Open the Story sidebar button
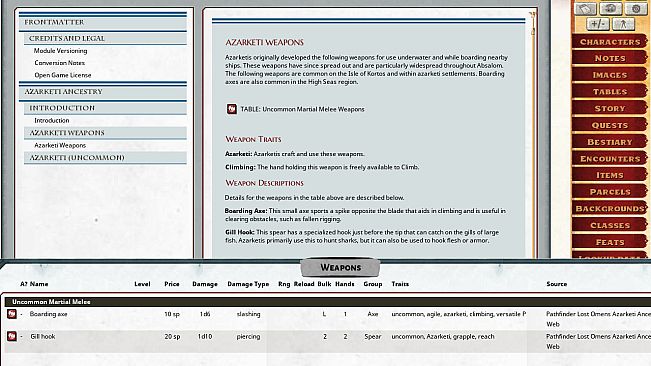This screenshot has height=366, width=651. tap(609, 108)
